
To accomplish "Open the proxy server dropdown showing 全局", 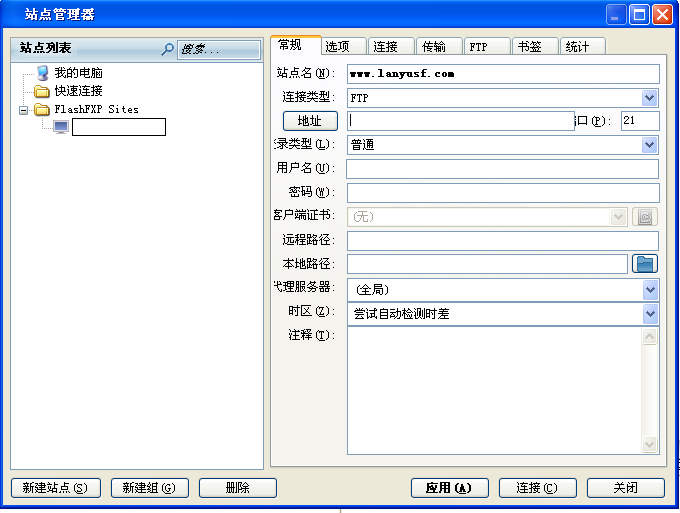I will [x=650, y=290].
